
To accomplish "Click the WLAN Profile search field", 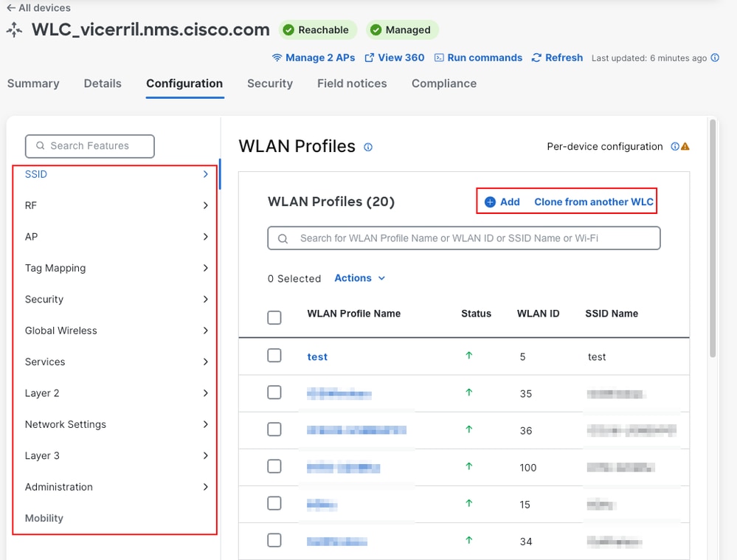I will click(x=464, y=238).
